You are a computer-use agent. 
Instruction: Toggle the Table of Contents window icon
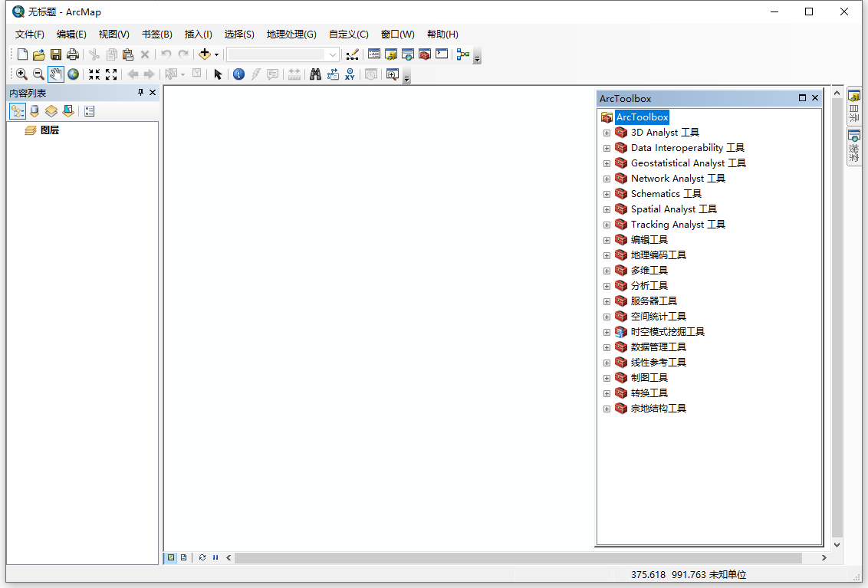click(374, 54)
